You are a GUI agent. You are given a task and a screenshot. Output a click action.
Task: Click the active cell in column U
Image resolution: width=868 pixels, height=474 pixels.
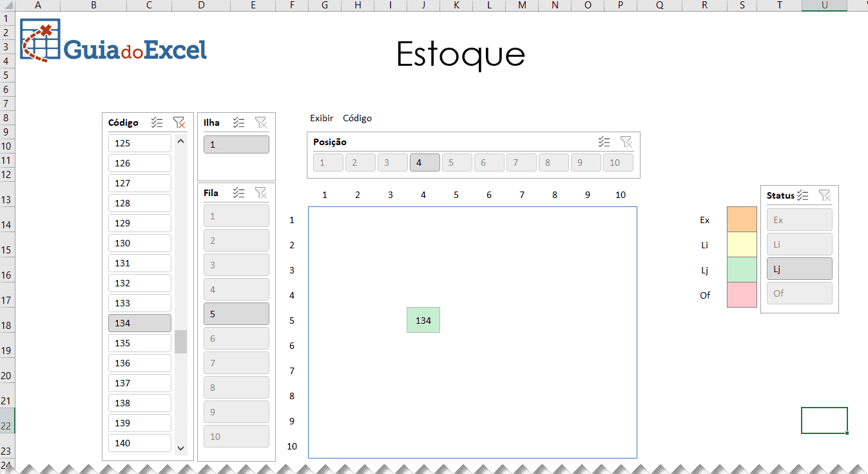click(824, 420)
